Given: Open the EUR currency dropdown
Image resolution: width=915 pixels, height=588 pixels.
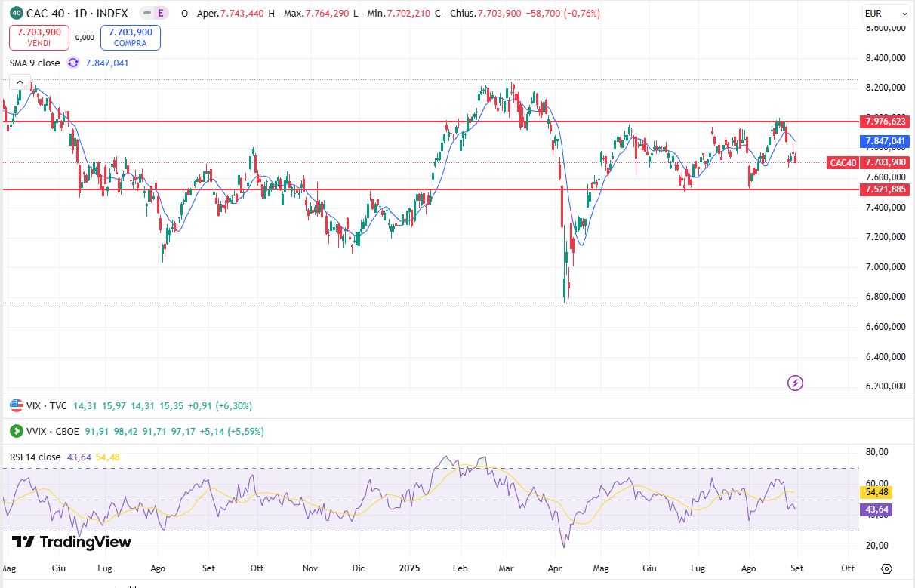Looking at the screenshot, I should [886, 14].
